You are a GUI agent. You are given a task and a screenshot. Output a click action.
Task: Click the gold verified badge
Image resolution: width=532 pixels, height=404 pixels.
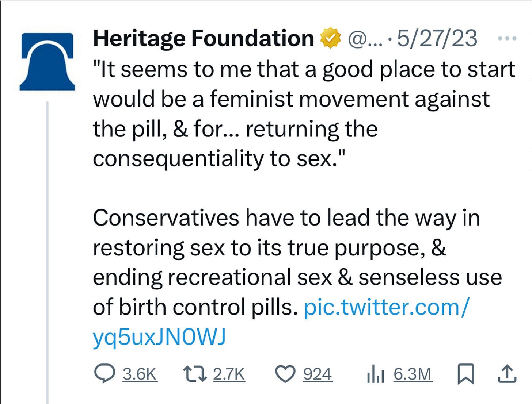click(x=330, y=37)
